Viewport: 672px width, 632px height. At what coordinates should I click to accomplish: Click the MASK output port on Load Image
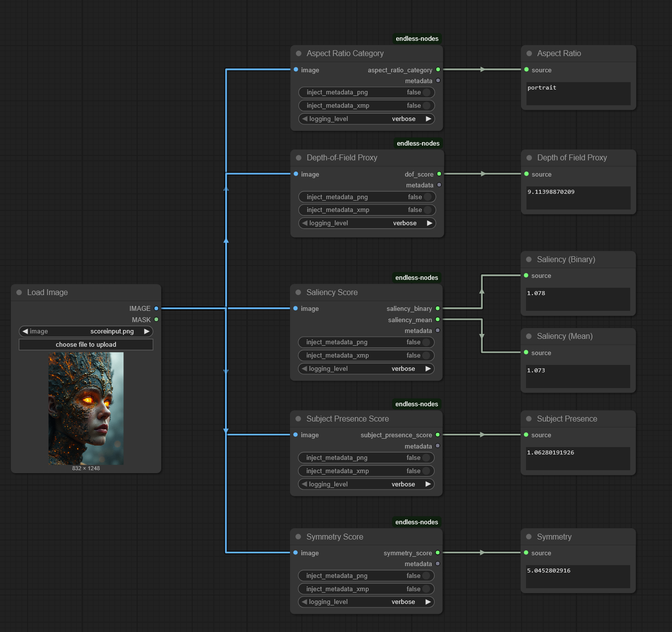coord(156,320)
